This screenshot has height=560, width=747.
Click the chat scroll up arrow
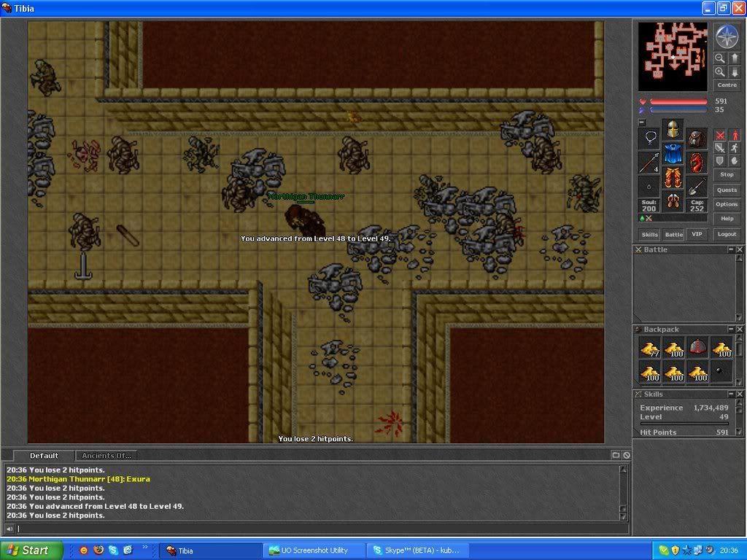click(623, 470)
